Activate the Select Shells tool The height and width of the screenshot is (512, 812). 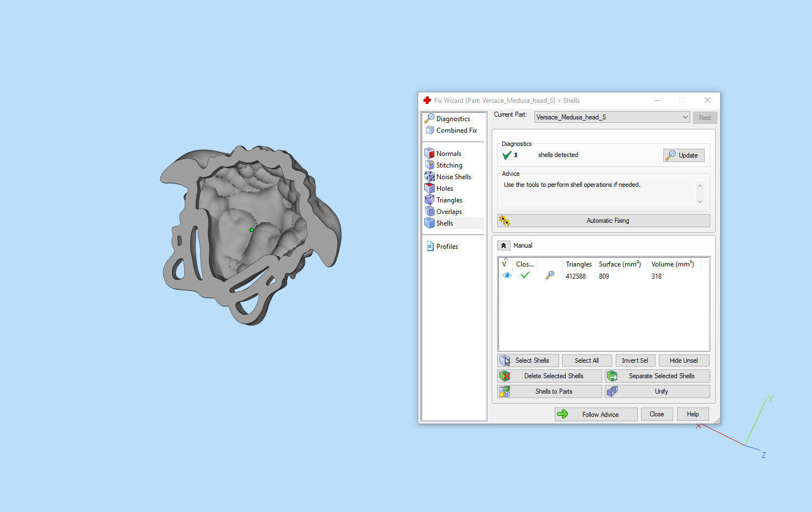(x=528, y=361)
